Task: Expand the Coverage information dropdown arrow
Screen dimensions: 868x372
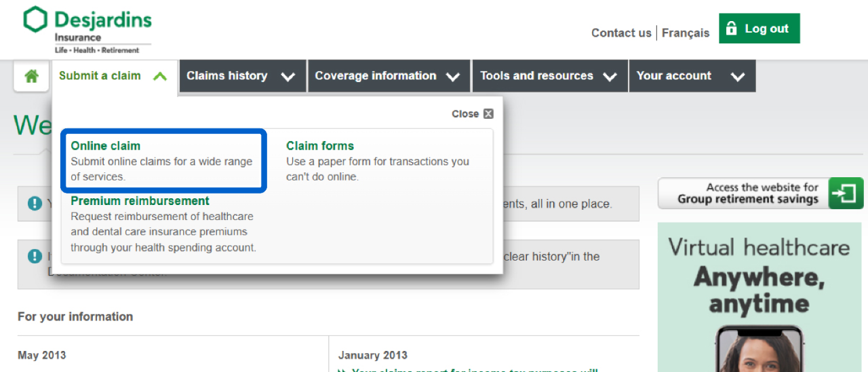Action: (453, 77)
